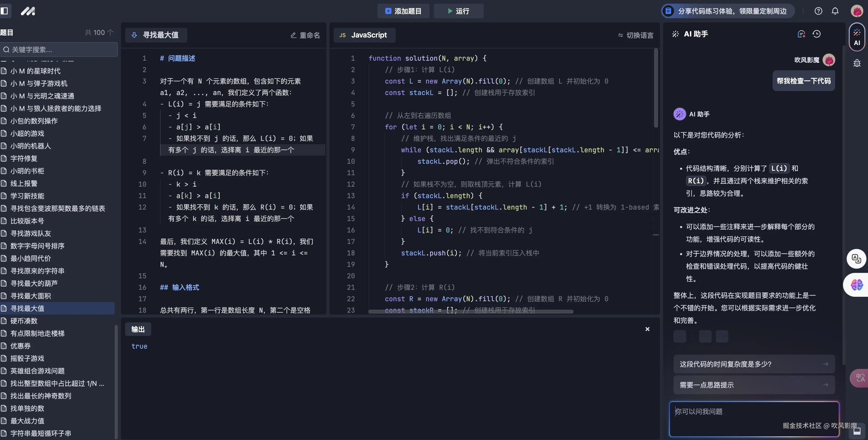This screenshot has height=440, width=868.
Task: Open the help question-mark icon
Action: [x=818, y=11]
